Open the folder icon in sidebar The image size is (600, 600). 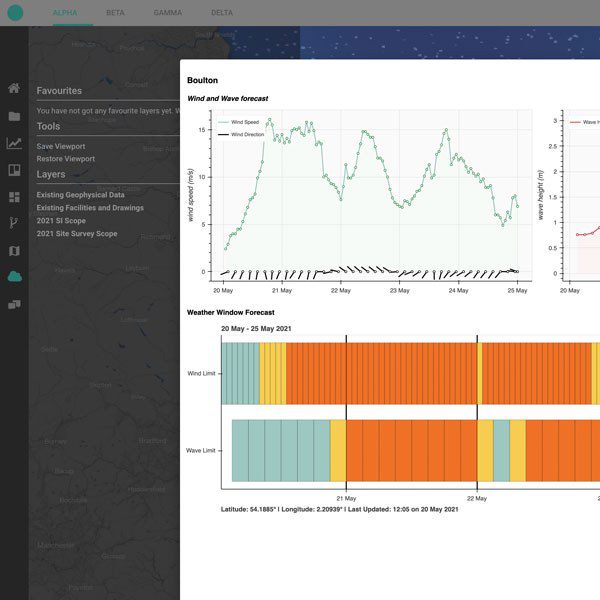pyautogui.click(x=14, y=116)
